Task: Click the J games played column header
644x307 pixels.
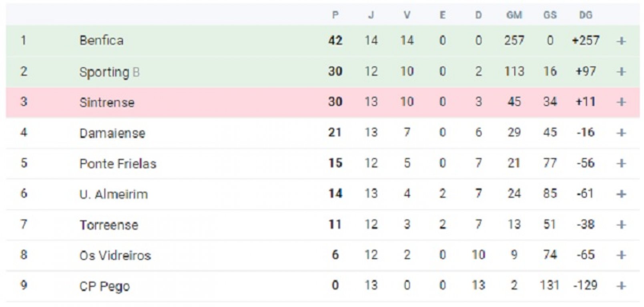Action: [371, 15]
